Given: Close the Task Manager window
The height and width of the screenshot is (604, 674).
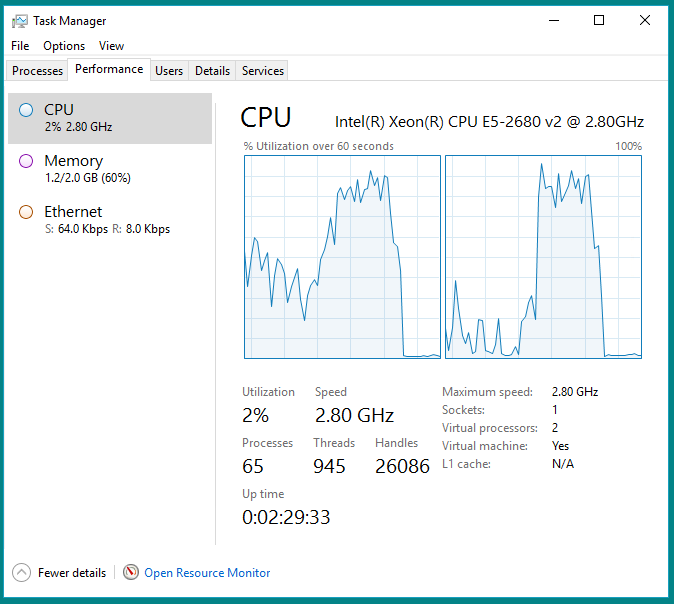Looking at the screenshot, I should (x=645, y=20).
